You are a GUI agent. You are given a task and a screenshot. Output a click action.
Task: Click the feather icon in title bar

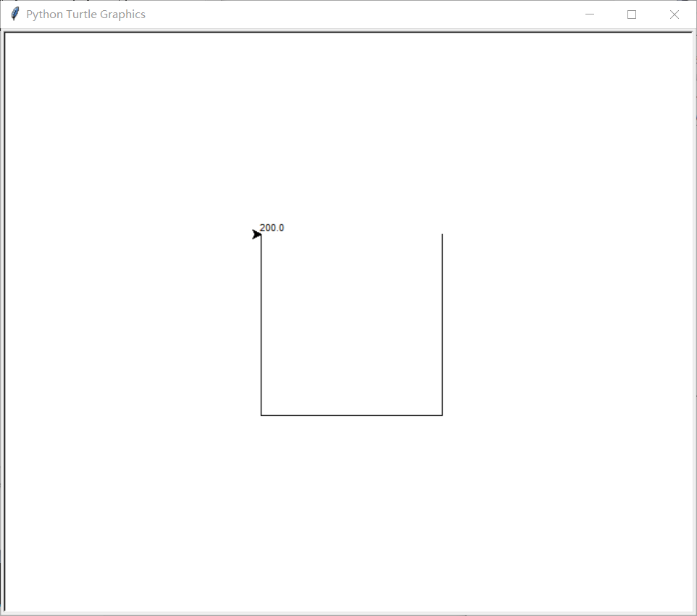pos(14,14)
